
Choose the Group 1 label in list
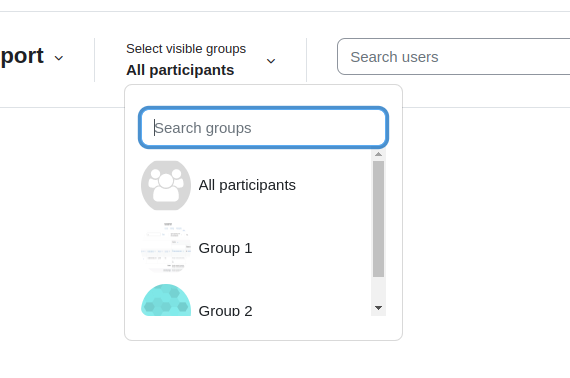[225, 248]
